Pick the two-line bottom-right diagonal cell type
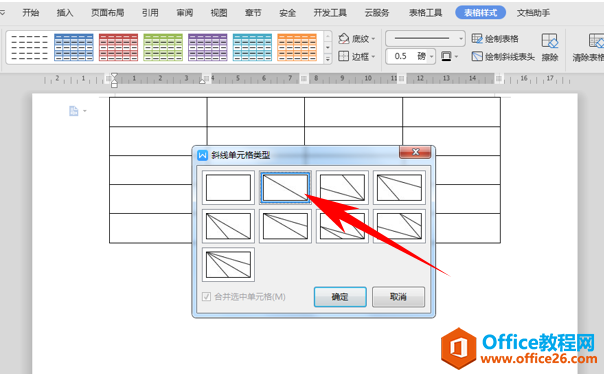The width and height of the screenshot is (604, 376). (342, 188)
